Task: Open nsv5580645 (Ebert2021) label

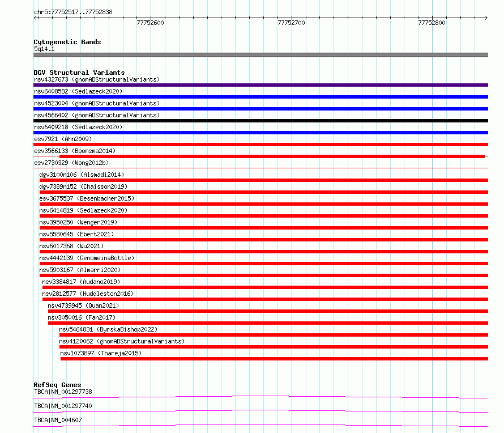Action: pyautogui.click(x=76, y=234)
